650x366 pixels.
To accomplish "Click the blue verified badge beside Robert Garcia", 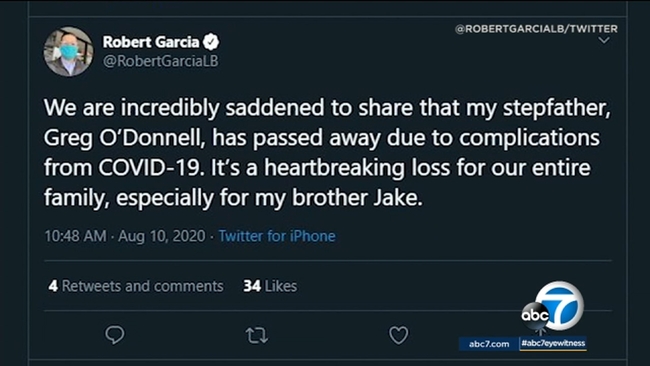I will pos(211,42).
